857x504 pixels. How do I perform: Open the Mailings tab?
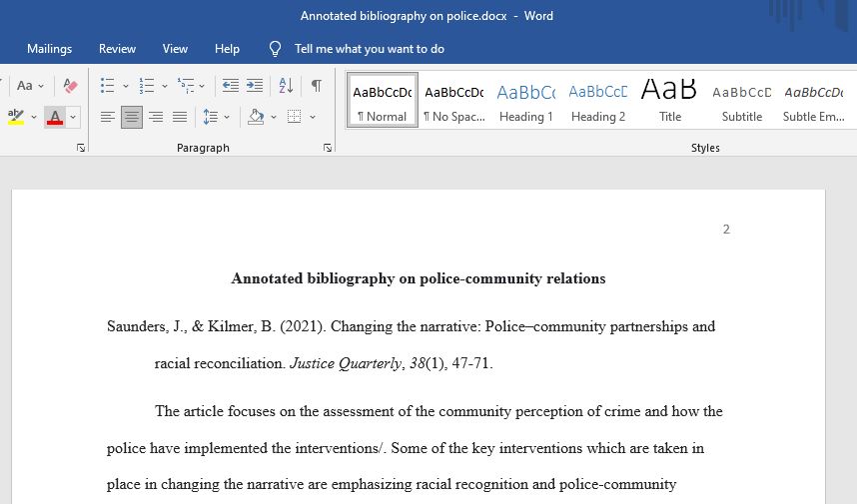click(49, 49)
